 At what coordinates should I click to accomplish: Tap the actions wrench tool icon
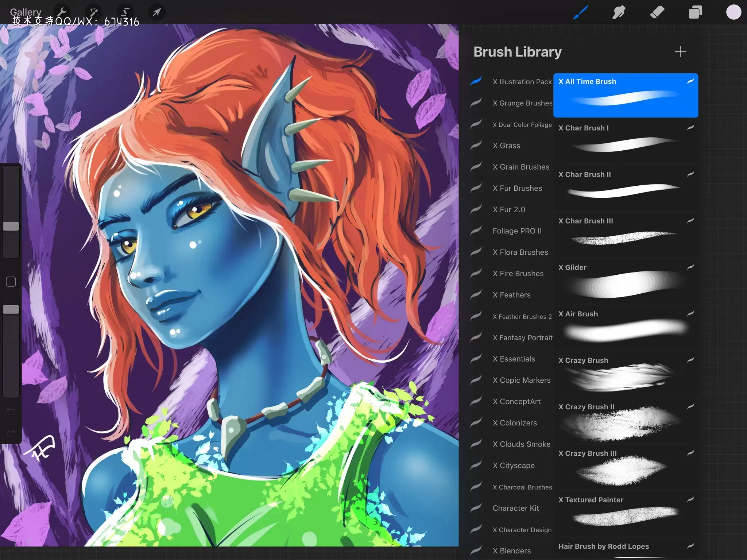(61, 11)
